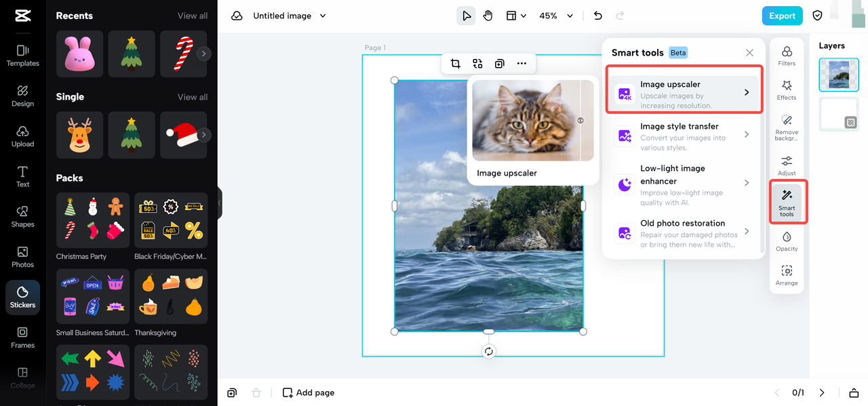Viewport: 868px width, 406px height.
Task: Open the Frames sidebar panel
Action: point(22,338)
